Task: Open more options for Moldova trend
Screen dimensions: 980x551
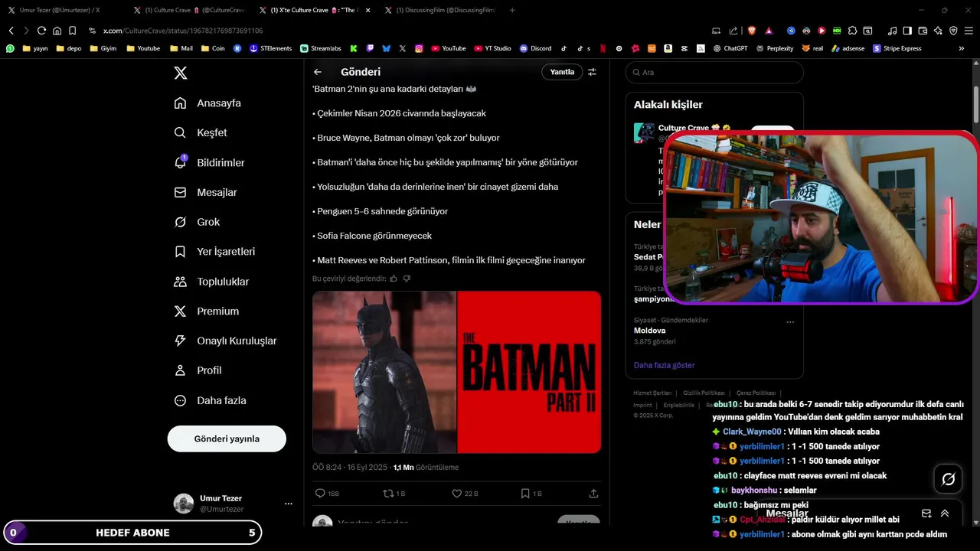Action: (x=790, y=322)
